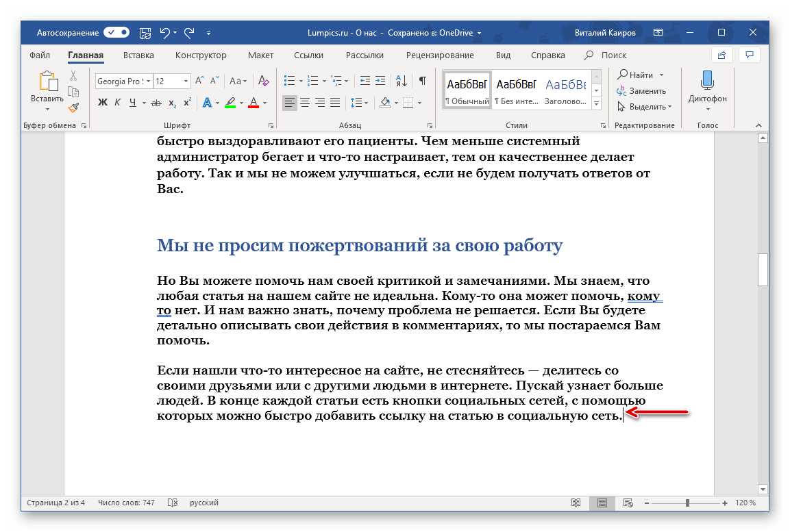Click the Dictaphone microphone icon
The height and width of the screenshot is (532, 790).
(707, 81)
